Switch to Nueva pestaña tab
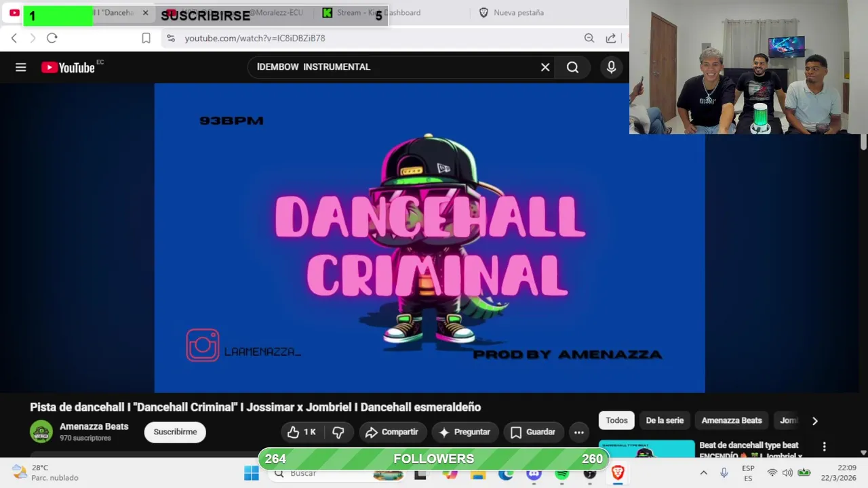Viewport: 868px width, 488px height. [x=519, y=13]
